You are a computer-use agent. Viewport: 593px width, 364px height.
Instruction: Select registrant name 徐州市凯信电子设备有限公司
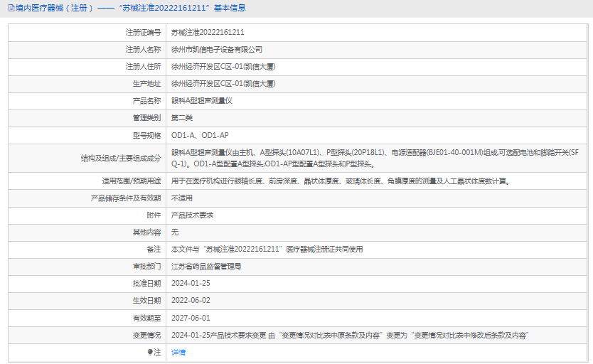tap(217, 50)
